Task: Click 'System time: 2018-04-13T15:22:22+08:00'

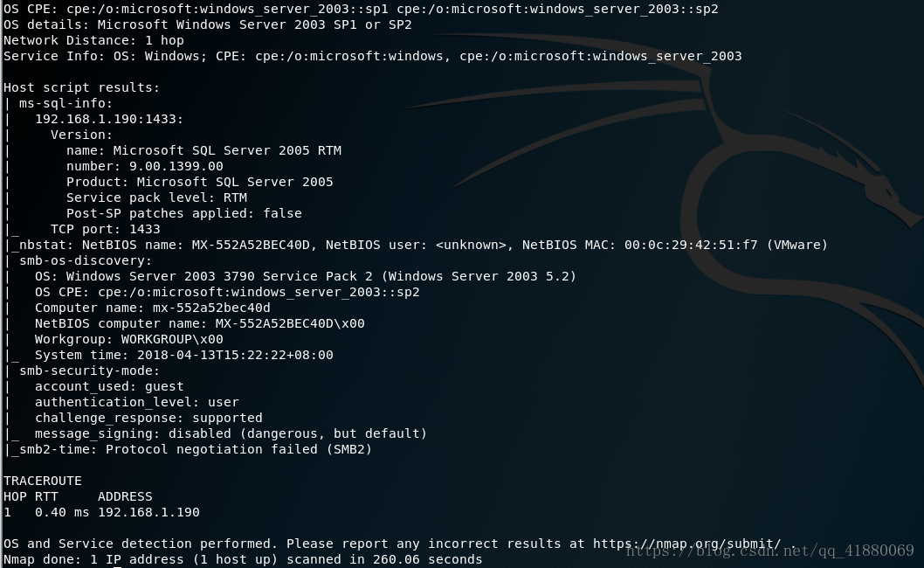Action: click(184, 355)
